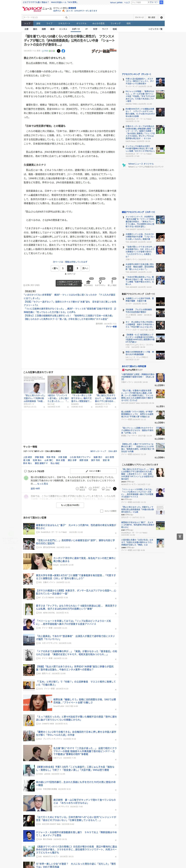Click the ログイン link

pyautogui.click(x=57, y=11)
